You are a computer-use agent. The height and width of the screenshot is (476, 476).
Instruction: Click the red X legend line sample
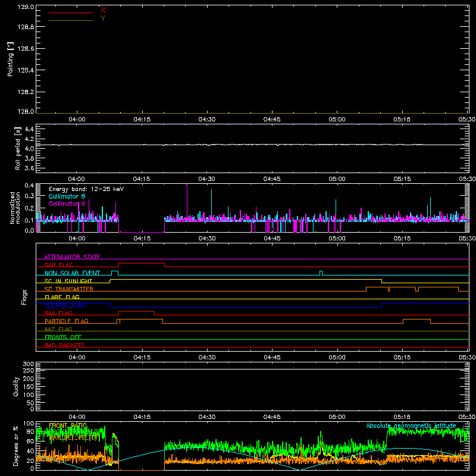click(71, 12)
